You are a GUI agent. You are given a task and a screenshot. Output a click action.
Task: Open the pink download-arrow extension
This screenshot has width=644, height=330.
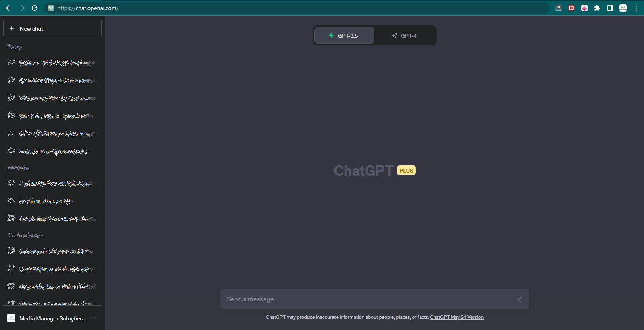point(584,8)
